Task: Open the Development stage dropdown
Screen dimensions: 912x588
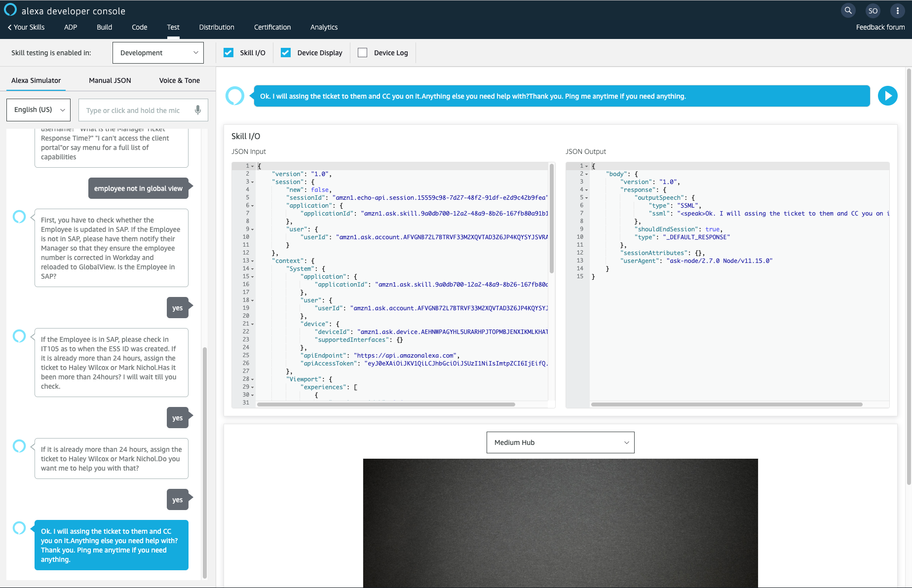Action: 158,53
